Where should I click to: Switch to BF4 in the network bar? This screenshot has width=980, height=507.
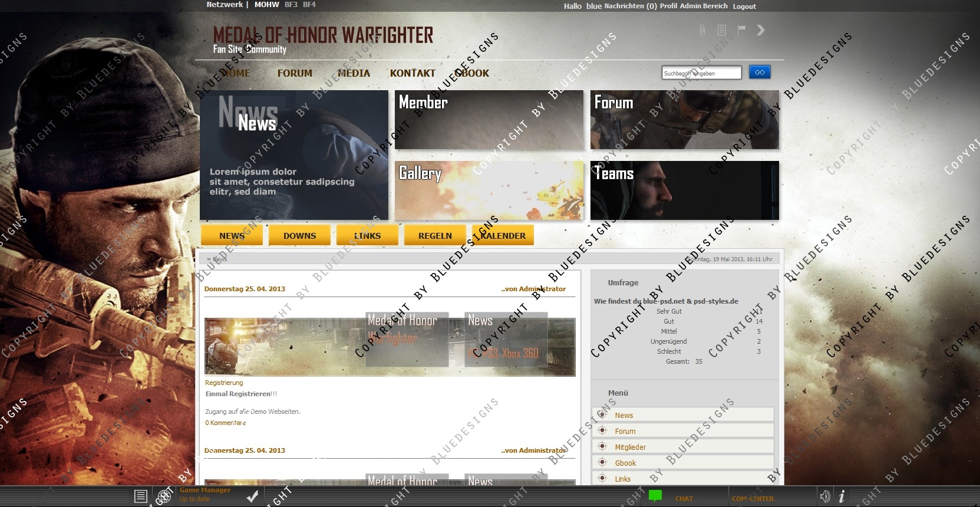tap(309, 5)
